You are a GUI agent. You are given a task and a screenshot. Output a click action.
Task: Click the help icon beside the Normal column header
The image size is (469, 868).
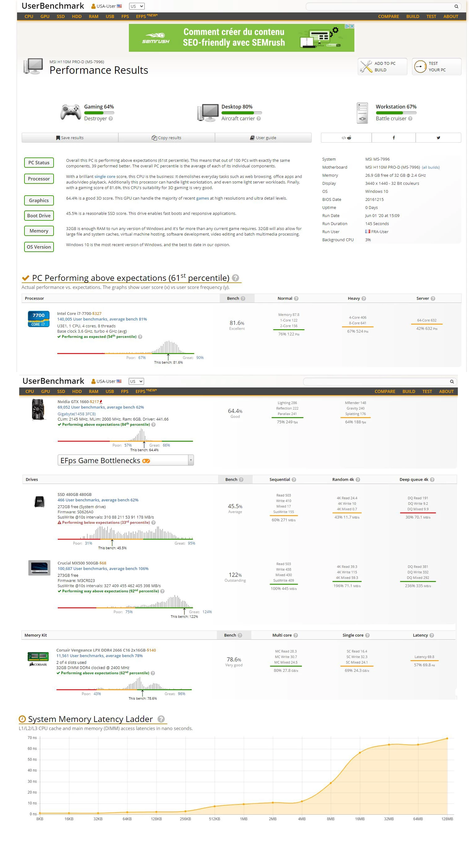point(296,299)
